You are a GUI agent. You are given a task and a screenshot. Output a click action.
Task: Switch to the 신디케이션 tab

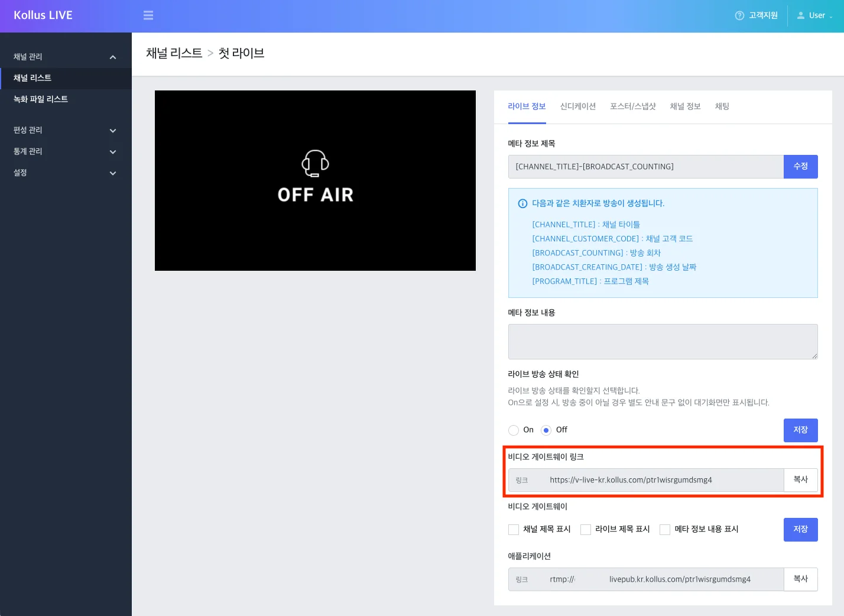click(x=578, y=106)
